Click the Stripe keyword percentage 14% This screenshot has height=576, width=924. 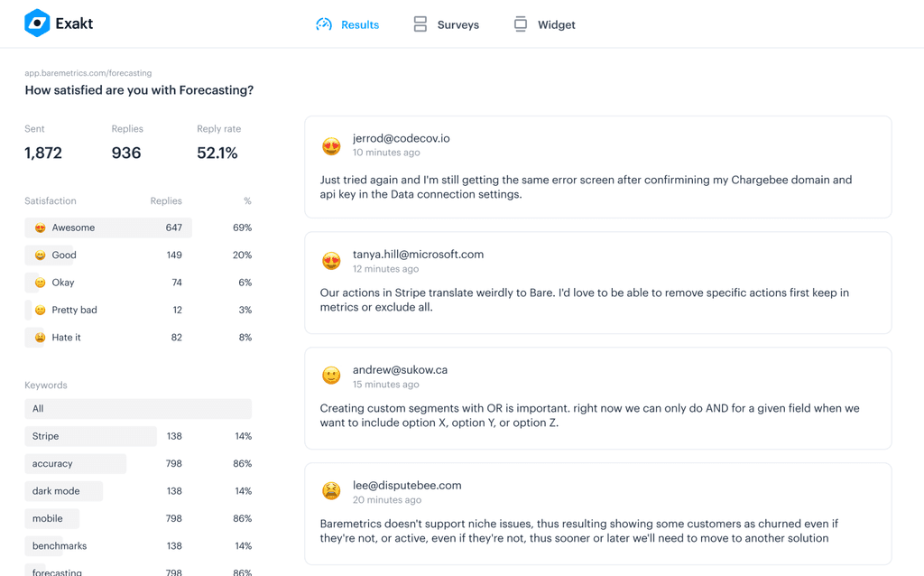point(244,436)
